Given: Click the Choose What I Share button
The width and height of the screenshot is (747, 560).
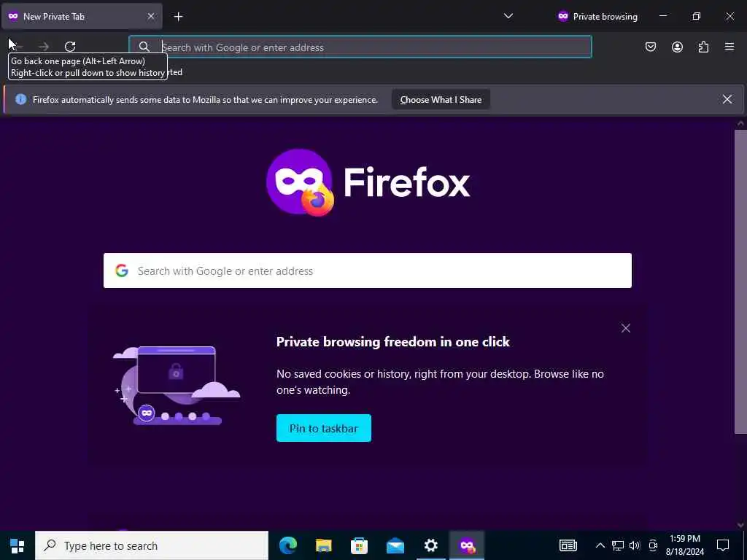Looking at the screenshot, I should coord(441,99).
